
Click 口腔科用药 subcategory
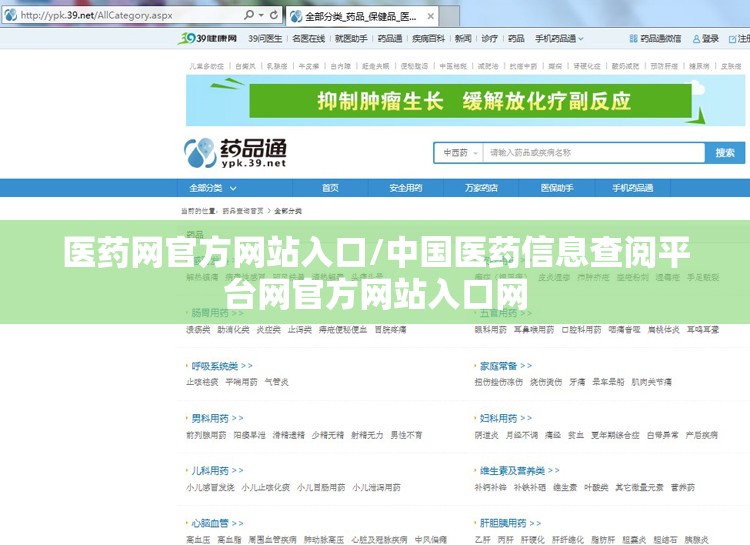click(x=581, y=330)
